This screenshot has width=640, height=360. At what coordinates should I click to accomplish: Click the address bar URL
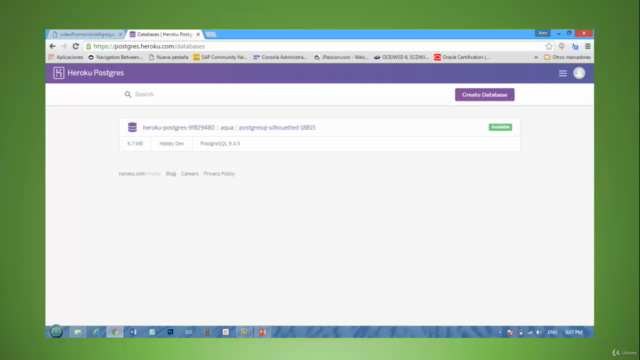(149, 46)
